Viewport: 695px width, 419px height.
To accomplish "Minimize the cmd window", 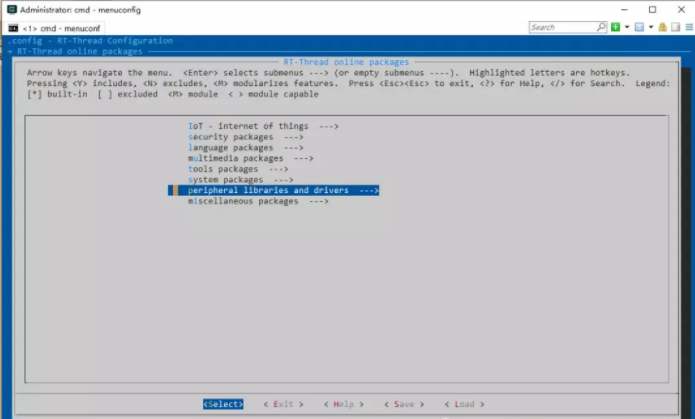I will tap(624, 9).
